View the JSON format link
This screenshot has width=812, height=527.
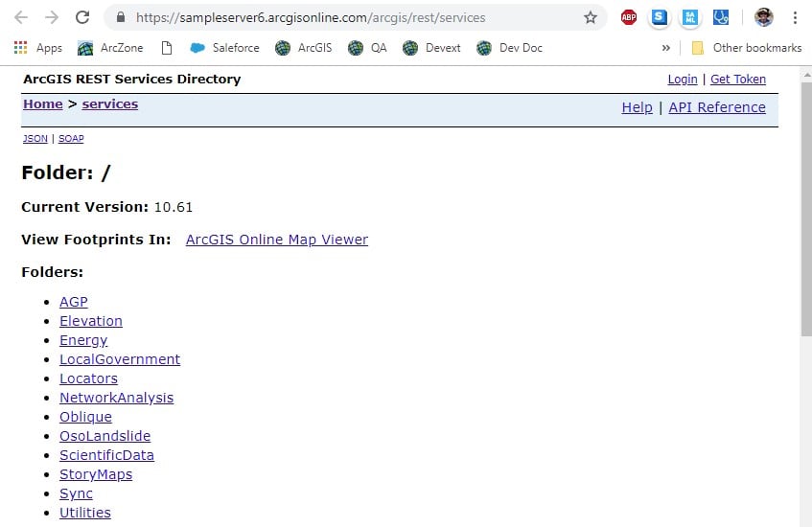[x=35, y=139]
